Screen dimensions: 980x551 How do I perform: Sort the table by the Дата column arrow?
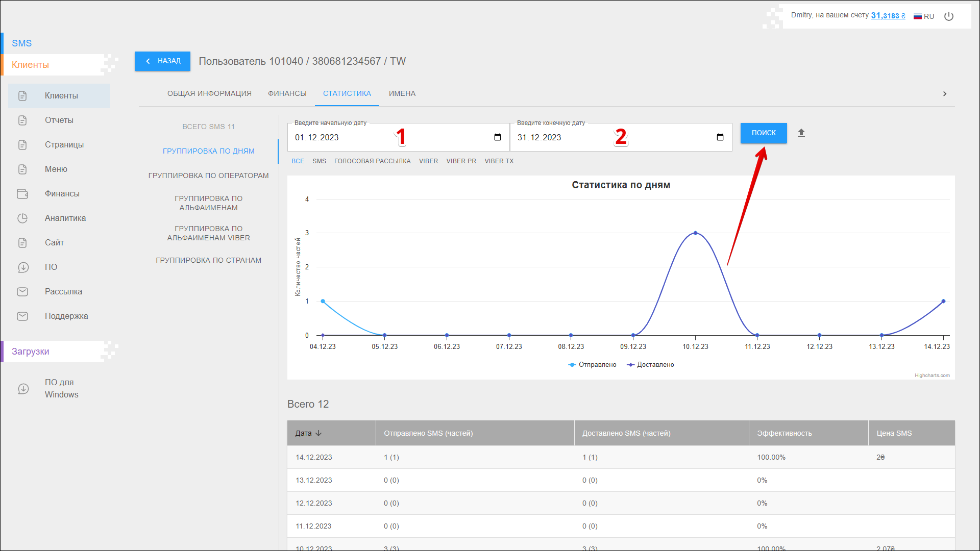(x=318, y=433)
